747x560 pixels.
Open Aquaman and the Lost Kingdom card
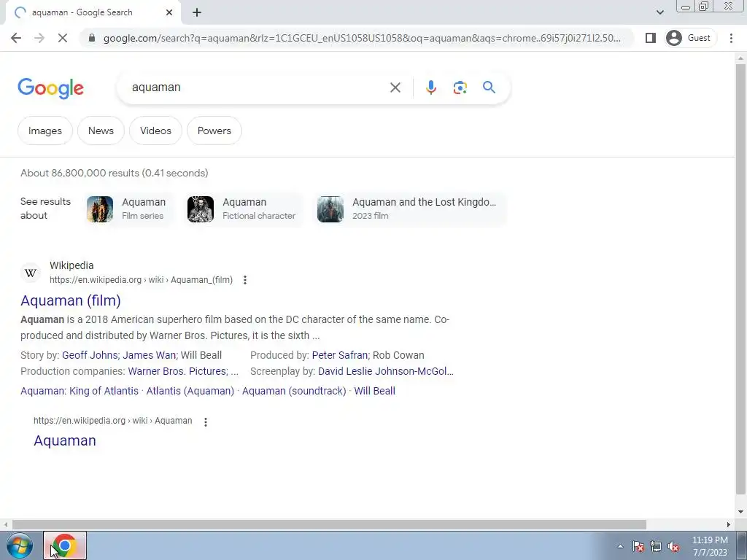tap(410, 209)
